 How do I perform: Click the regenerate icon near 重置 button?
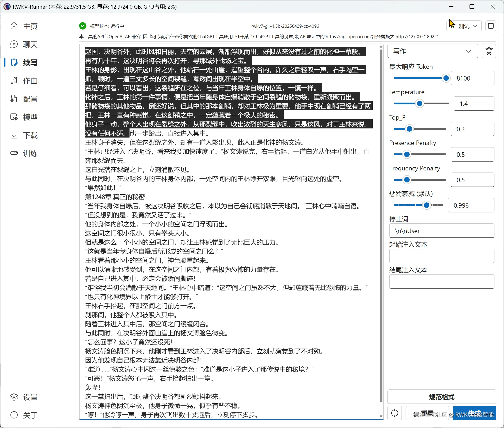pyautogui.click(x=395, y=413)
